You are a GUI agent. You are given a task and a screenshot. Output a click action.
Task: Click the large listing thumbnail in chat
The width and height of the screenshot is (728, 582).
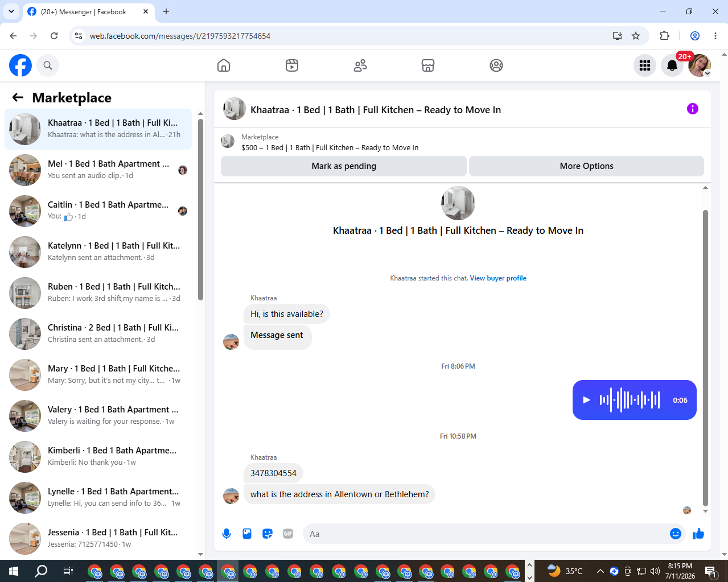click(x=458, y=203)
